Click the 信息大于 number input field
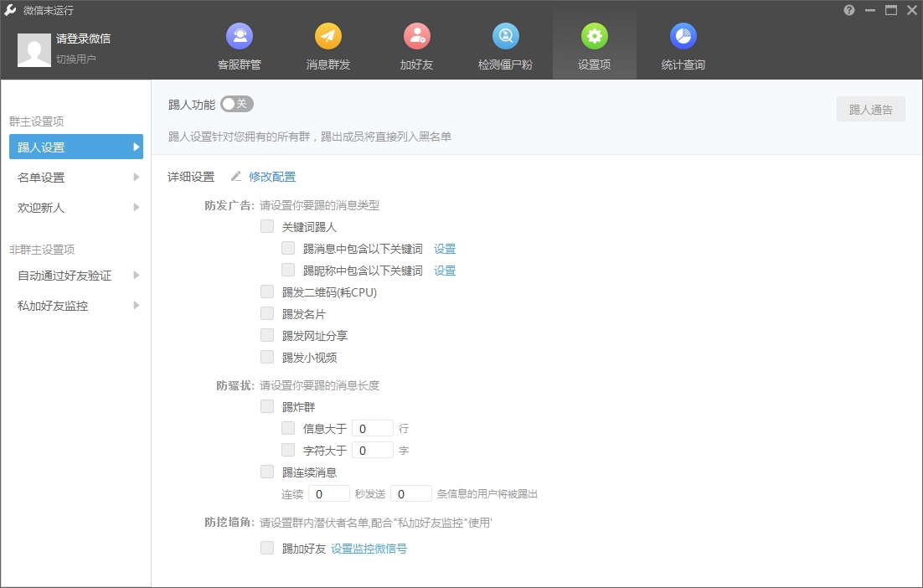The image size is (923, 588). click(x=372, y=428)
